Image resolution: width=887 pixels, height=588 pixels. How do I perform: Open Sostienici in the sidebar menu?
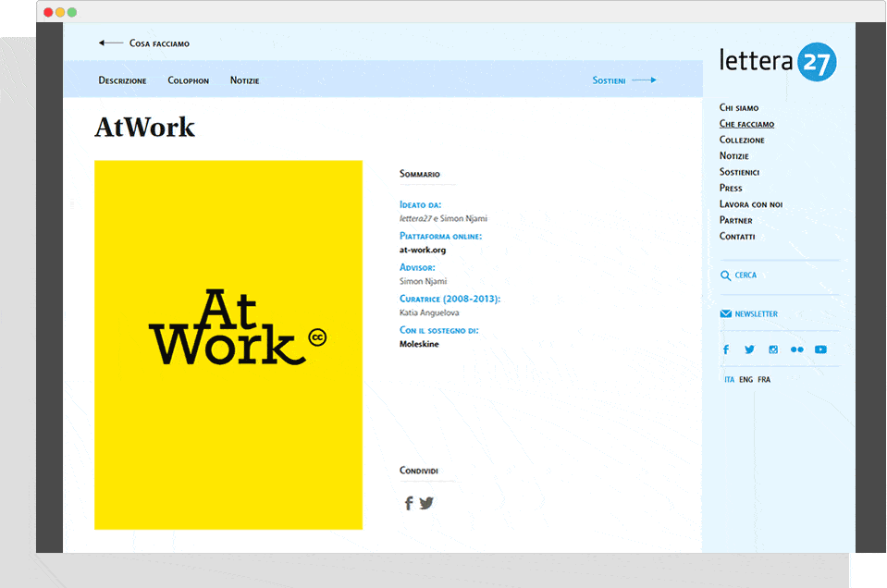pos(739,172)
